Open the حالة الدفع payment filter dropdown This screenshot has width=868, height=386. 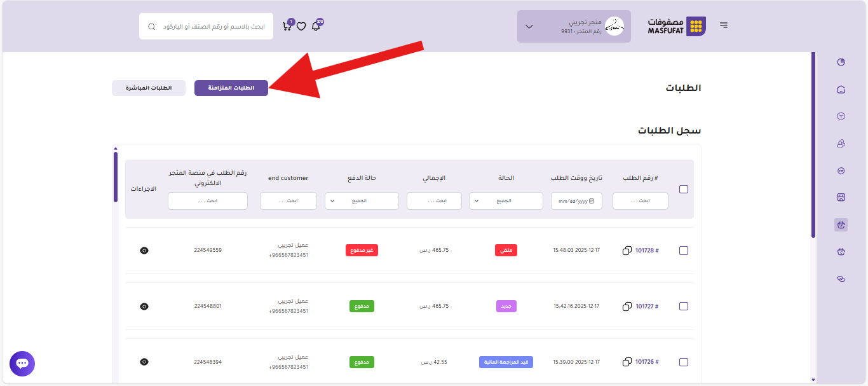point(362,201)
